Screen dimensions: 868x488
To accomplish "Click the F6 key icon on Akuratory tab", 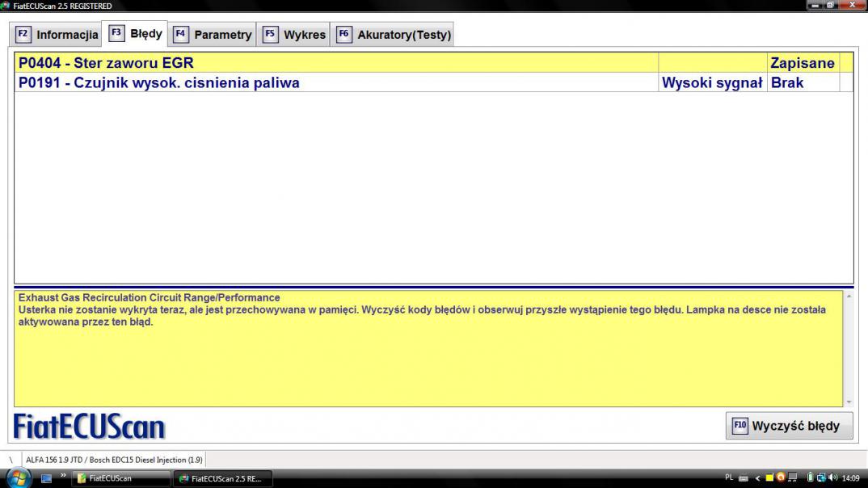I will pos(343,34).
